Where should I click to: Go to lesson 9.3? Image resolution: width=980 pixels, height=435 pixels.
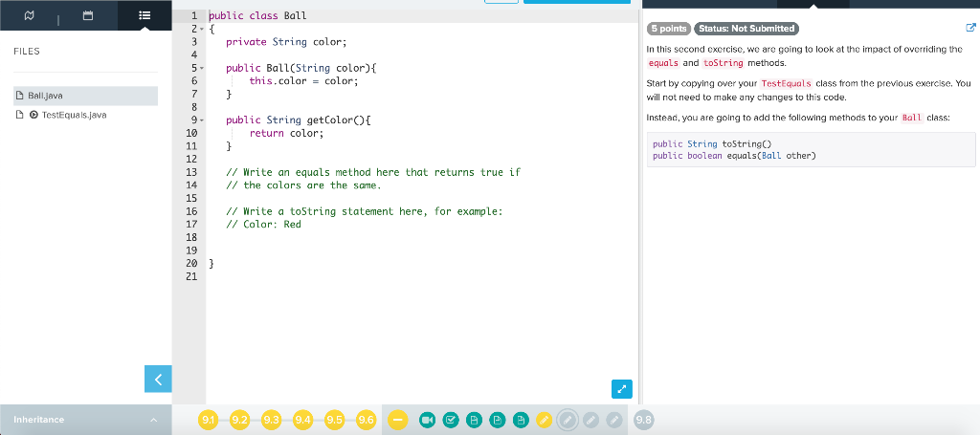point(271,420)
